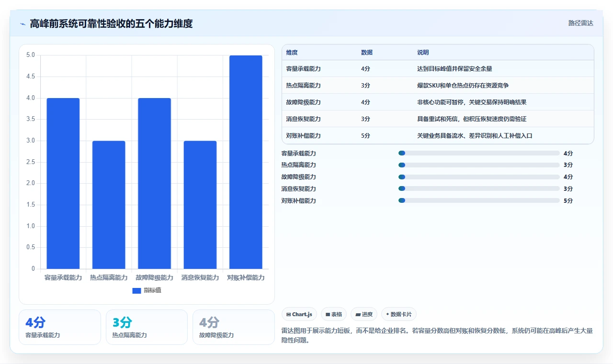This screenshot has width=613, height=364.
Task: Click the 对账补偿能力 progress bar
Action: (479, 201)
